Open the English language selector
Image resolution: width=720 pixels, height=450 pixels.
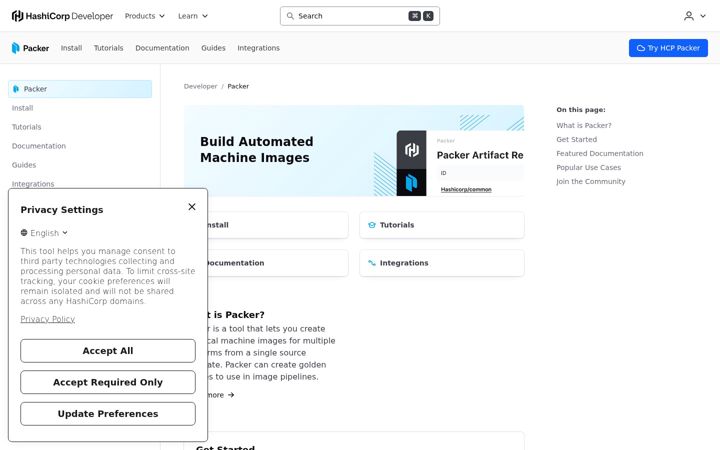[x=44, y=233]
